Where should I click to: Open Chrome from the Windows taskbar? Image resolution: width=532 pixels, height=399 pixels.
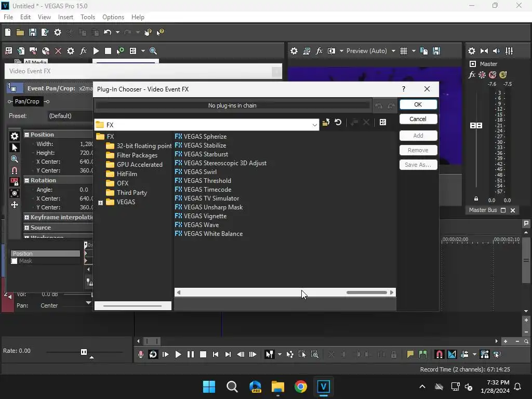[x=301, y=387]
